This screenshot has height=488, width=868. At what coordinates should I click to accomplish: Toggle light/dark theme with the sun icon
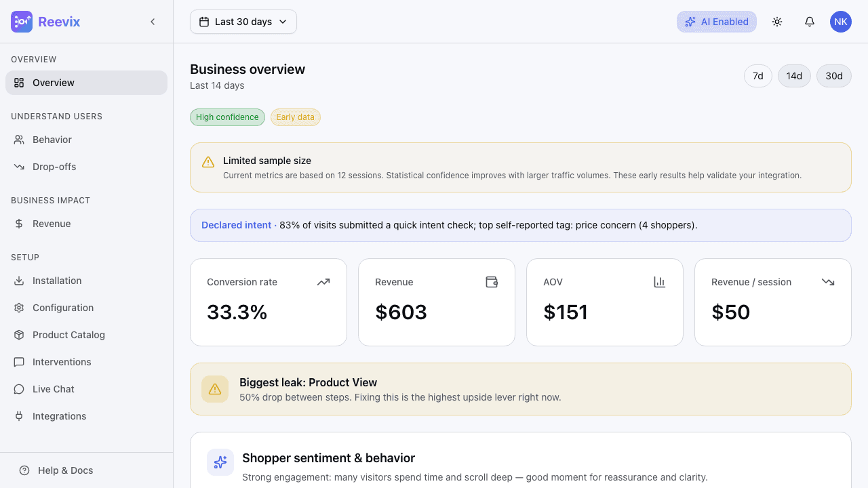[777, 21]
